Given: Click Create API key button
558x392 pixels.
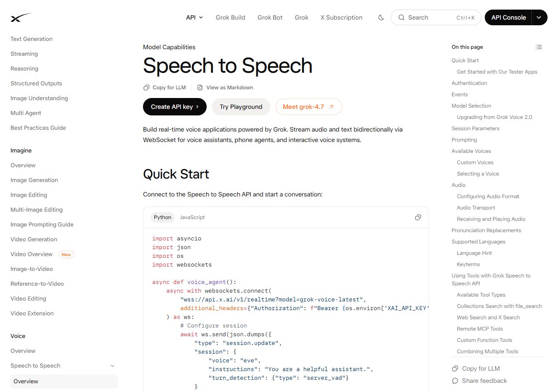Looking at the screenshot, I should (175, 107).
